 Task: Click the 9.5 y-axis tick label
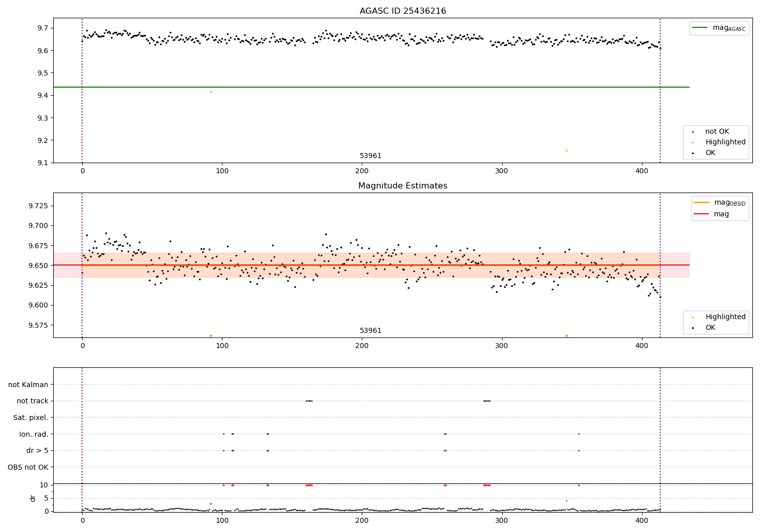[x=44, y=73]
